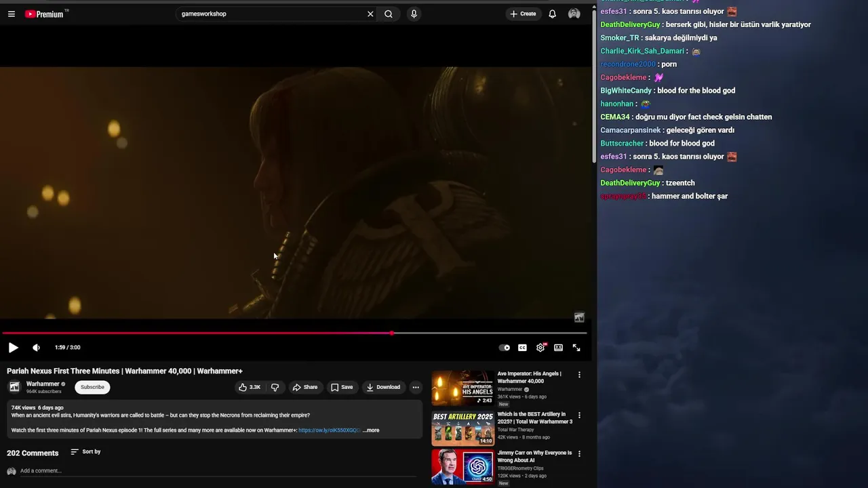868x488 pixels.
Task: Open options menu for BEST Artillery video
Action: pos(579,415)
